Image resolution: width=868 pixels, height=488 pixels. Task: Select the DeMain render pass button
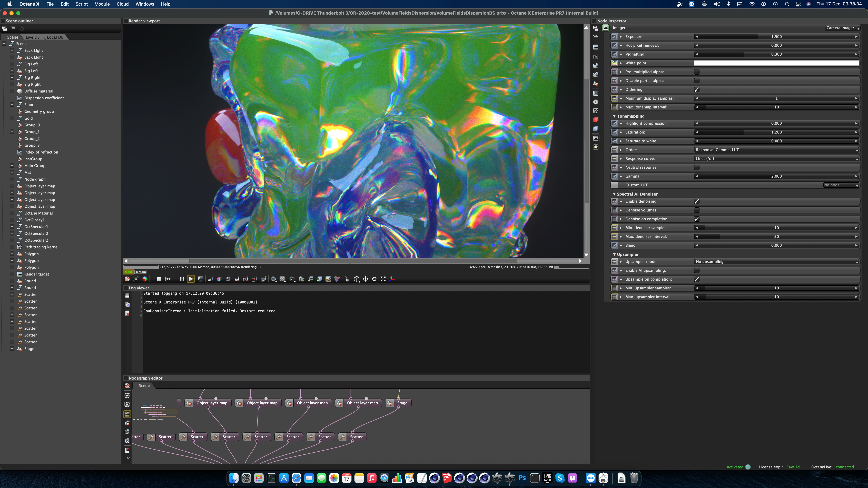click(x=140, y=272)
